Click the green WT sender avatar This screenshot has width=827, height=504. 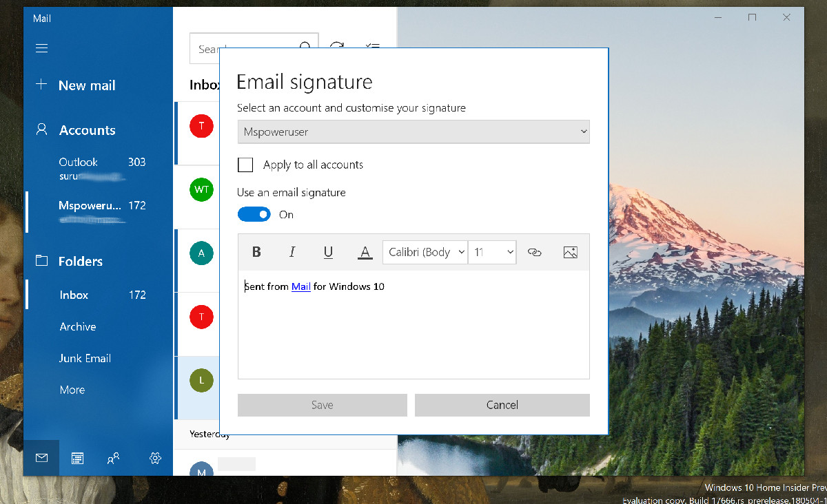(x=201, y=189)
